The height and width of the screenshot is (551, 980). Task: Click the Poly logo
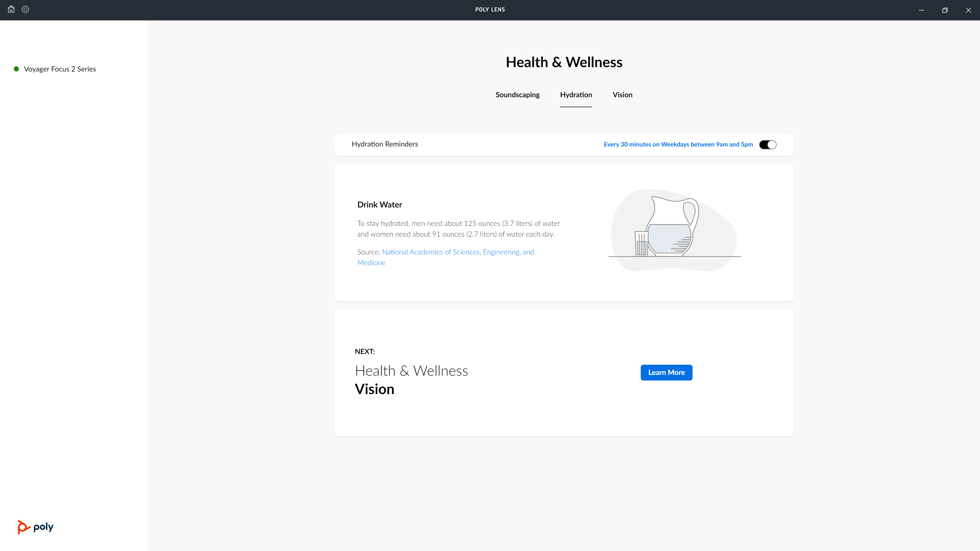pos(35,527)
